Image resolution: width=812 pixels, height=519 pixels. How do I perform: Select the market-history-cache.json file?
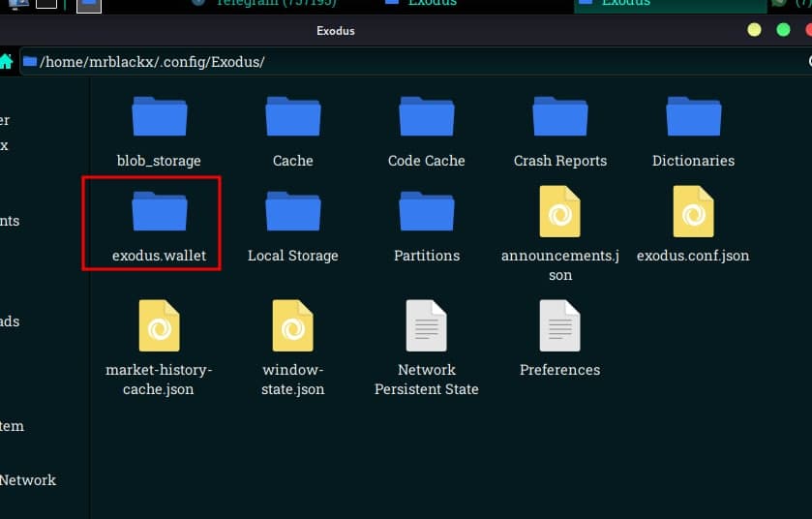click(159, 326)
